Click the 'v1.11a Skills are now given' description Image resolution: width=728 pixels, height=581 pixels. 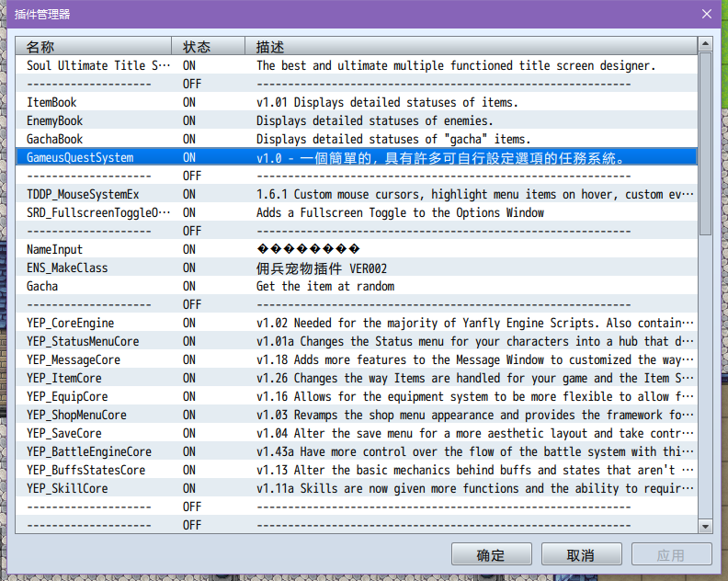[x=475, y=488]
